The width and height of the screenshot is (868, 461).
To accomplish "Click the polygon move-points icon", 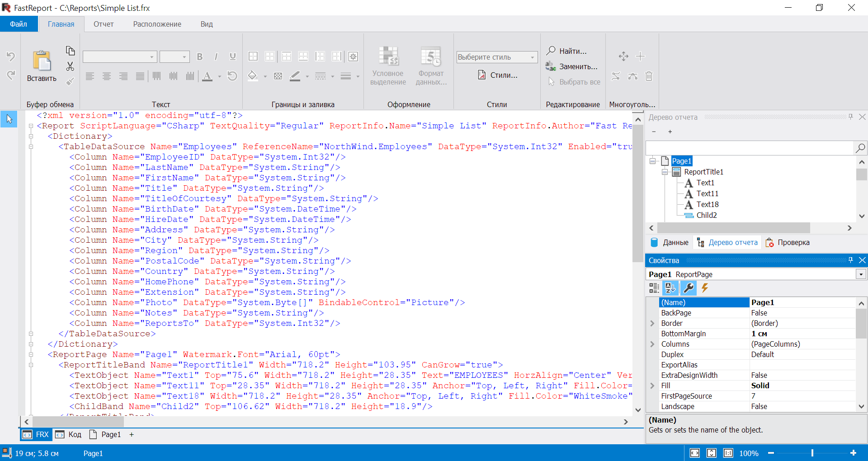I will 623,56.
